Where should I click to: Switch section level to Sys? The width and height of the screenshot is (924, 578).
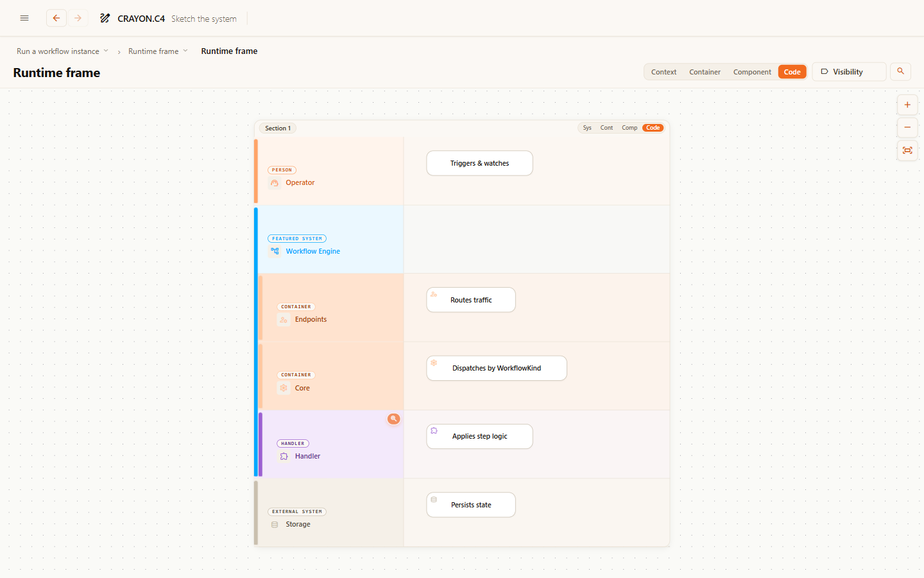pos(587,128)
